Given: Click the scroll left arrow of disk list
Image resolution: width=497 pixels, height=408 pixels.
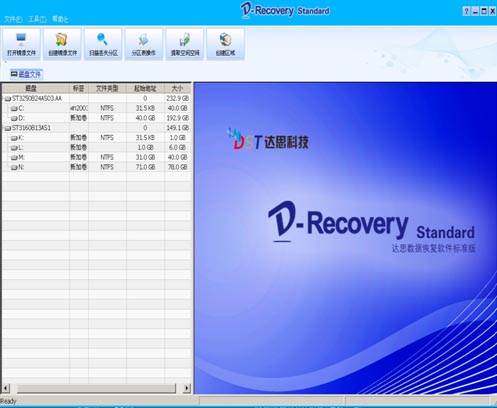Looking at the screenshot, I should [x=6, y=388].
